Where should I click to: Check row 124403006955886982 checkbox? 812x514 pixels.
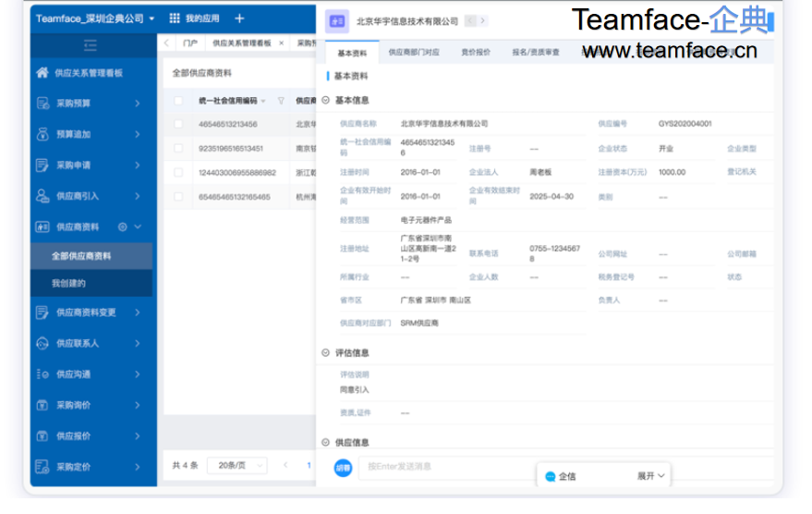pos(178,173)
